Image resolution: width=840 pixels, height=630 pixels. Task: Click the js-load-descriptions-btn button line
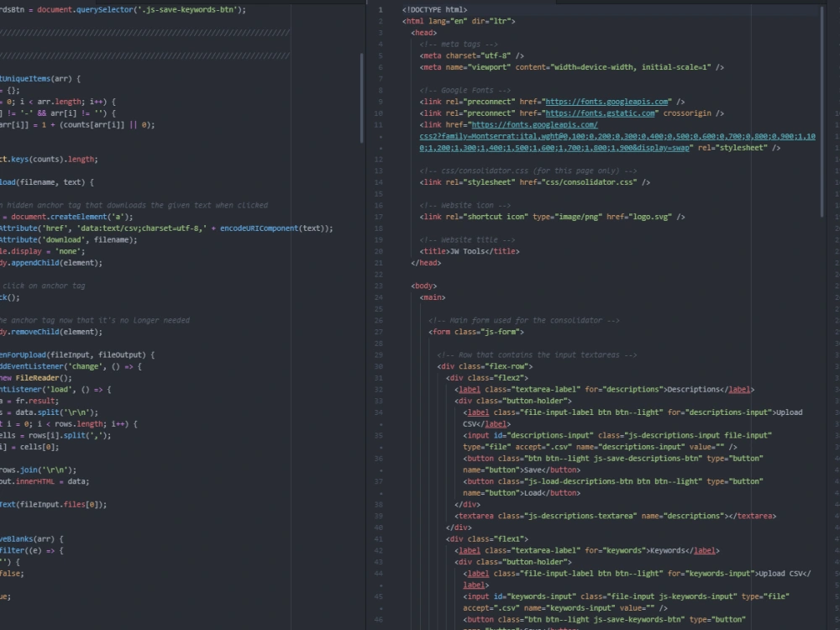[x=613, y=487]
